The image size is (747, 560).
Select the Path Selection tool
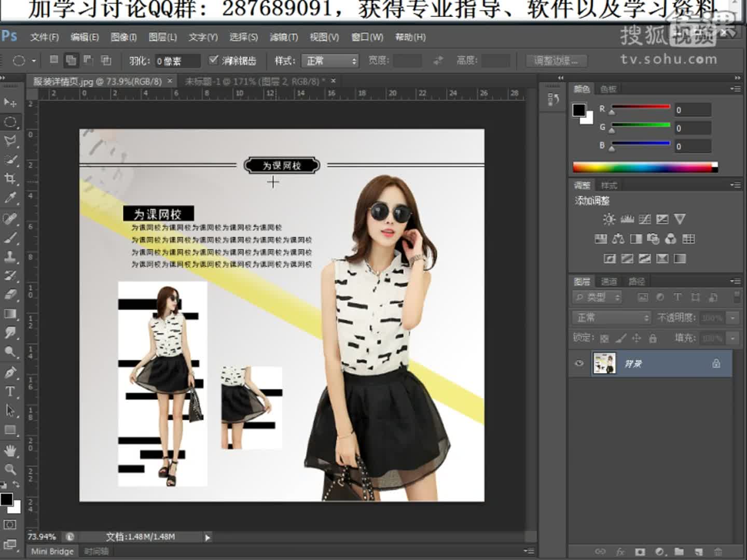tap(10, 411)
